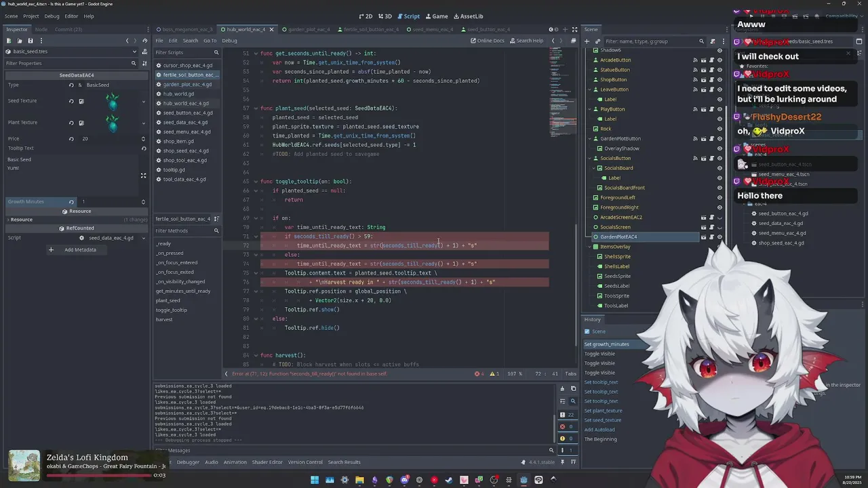Expand the basic_seed.tres resource dropdown
Screen dimensions: 868x488
pos(134,52)
